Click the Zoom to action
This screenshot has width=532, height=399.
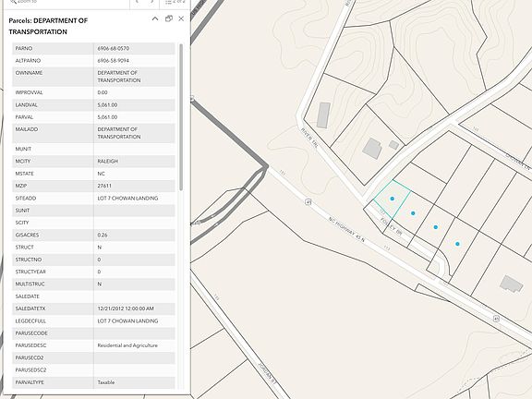pyautogui.click(x=24, y=2)
